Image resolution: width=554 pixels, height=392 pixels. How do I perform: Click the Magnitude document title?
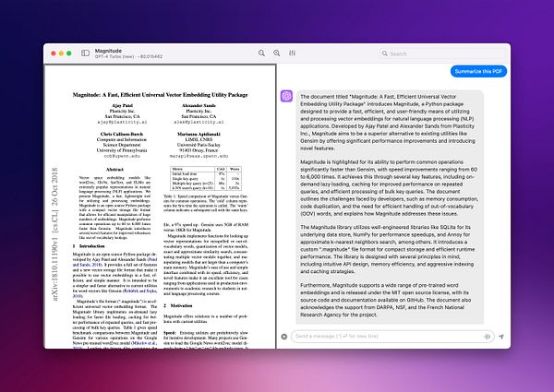point(108,51)
